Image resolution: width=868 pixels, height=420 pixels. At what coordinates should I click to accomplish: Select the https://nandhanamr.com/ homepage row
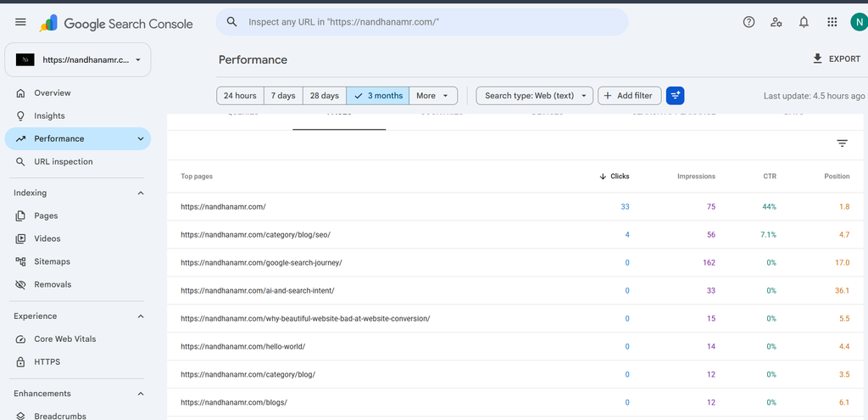(x=517, y=207)
